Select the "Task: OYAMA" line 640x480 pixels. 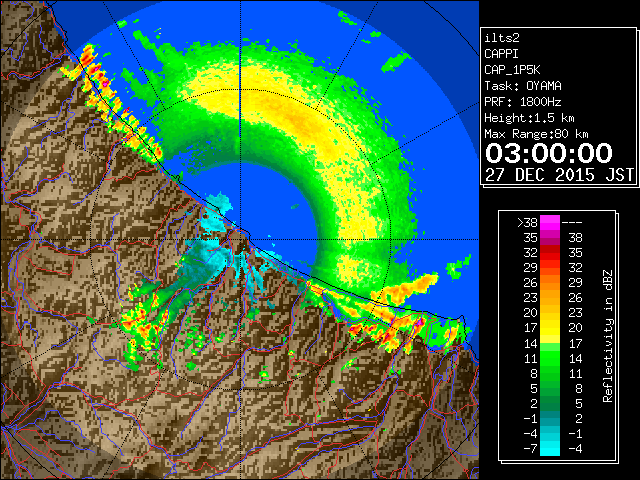tap(523, 86)
